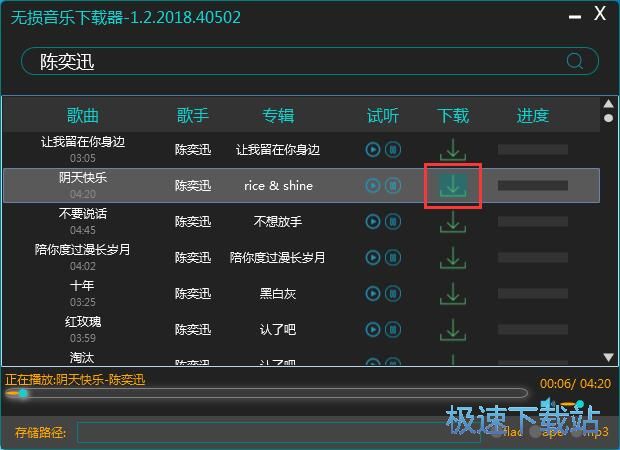
Task: Download the song 阴天快乐
Action: pos(453,185)
